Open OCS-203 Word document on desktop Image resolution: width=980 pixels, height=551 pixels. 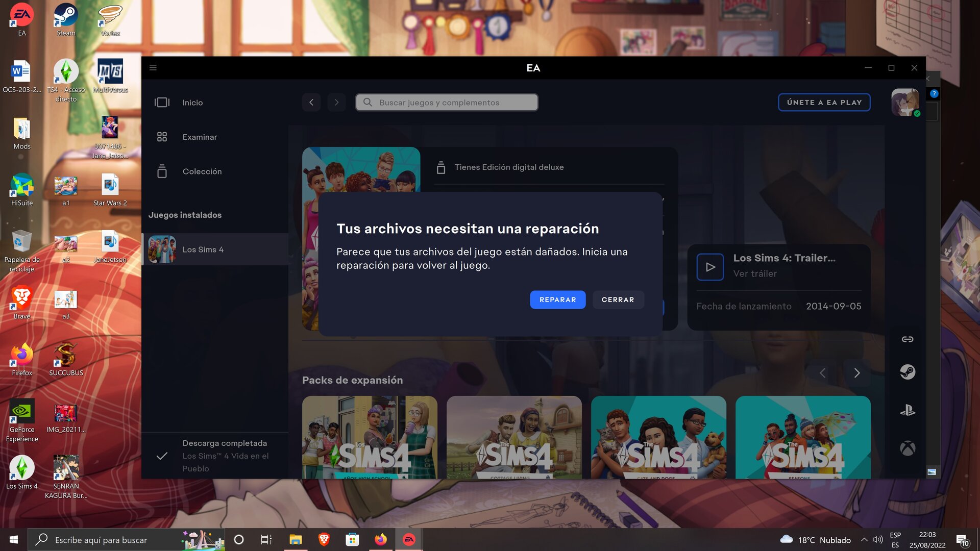(x=22, y=77)
